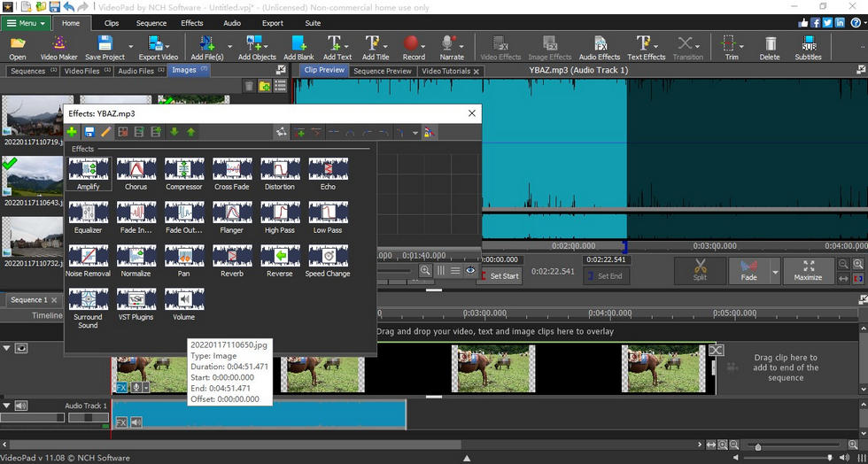Viewport: 868px width, 464px height.
Task: Toggle list view in Images bin
Action: pos(281,86)
